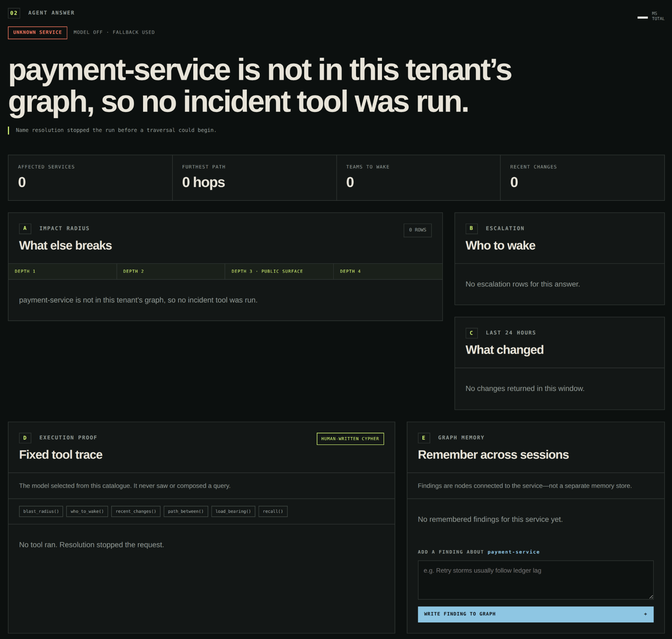Click the Depth 3 · Public Surface header

[279, 272]
